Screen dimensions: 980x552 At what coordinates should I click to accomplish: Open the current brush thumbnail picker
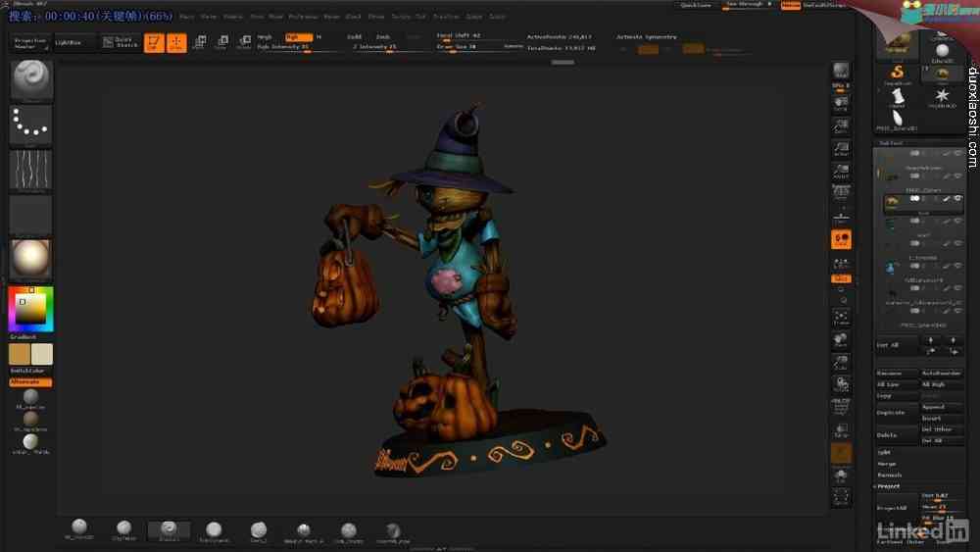click(x=31, y=80)
